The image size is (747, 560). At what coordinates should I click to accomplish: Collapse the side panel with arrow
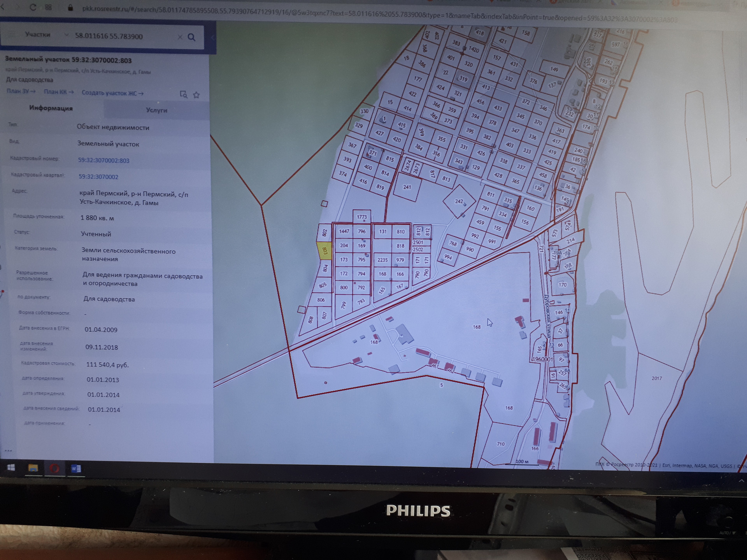tap(213, 37)
